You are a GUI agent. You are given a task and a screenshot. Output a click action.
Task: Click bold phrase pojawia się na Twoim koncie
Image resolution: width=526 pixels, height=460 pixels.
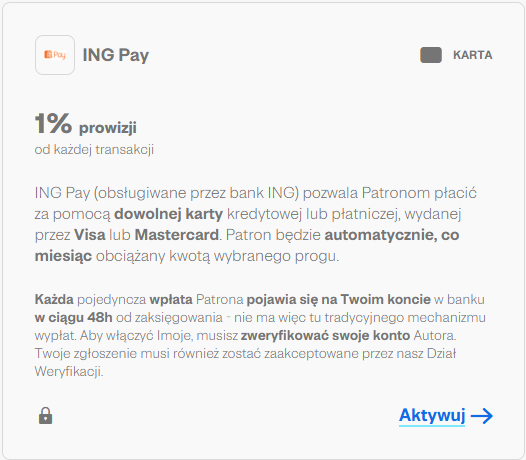[338, 300]
